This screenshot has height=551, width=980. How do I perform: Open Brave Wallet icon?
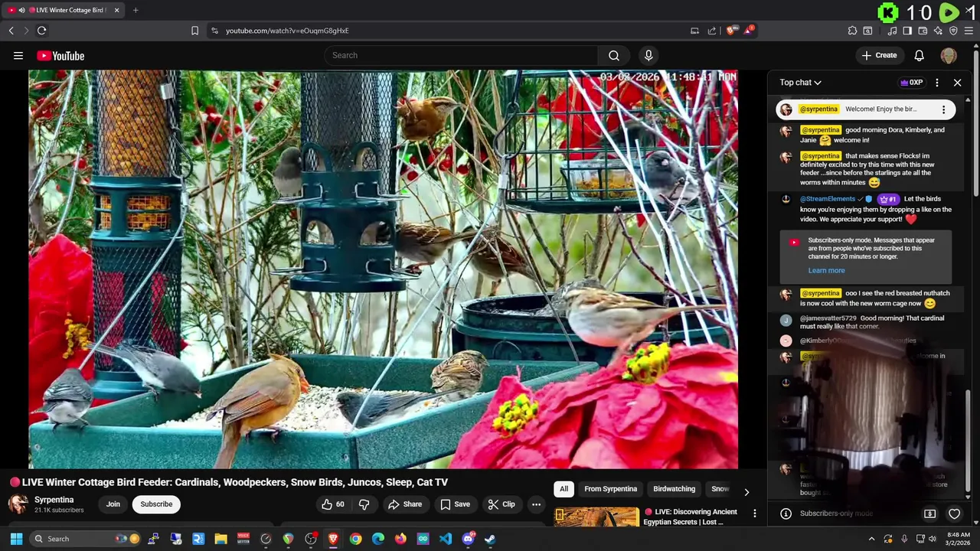pyautogui.click(x=923, y=31)
